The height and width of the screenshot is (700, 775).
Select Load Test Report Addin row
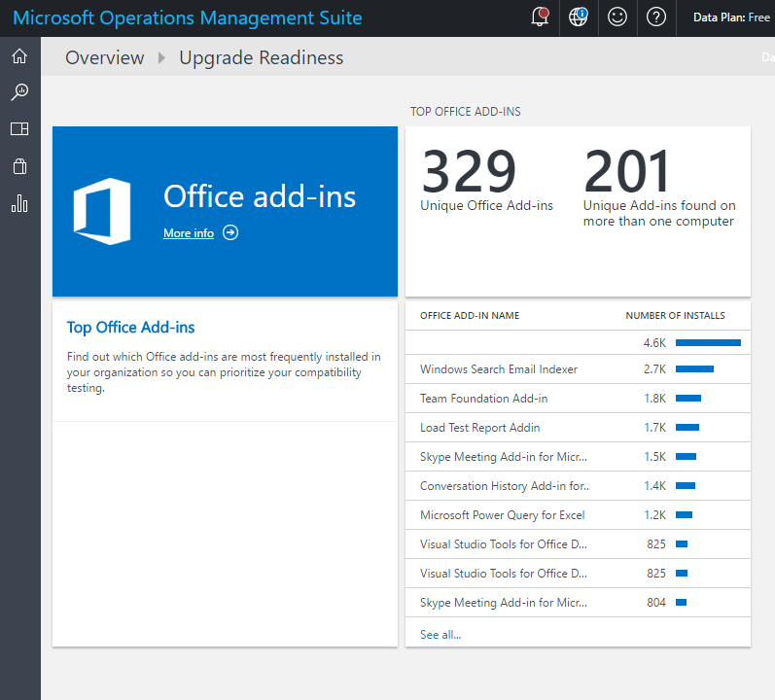pyautogui.click(x=578, y=428)
